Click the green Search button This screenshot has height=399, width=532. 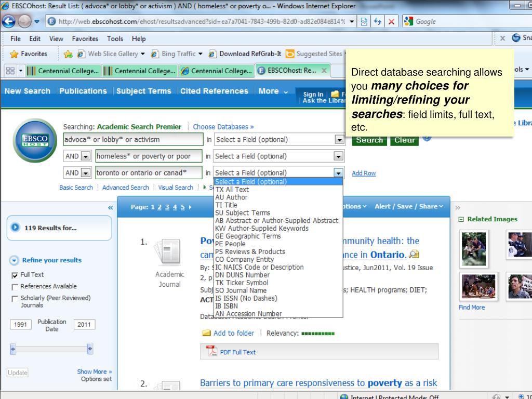tap(369, 140)
